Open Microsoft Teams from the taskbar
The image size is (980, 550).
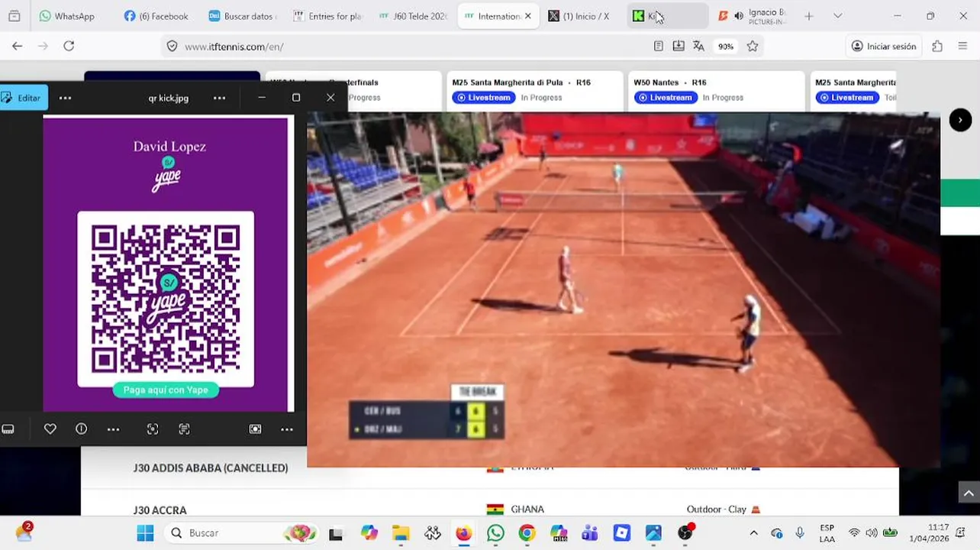coord(589,532)
